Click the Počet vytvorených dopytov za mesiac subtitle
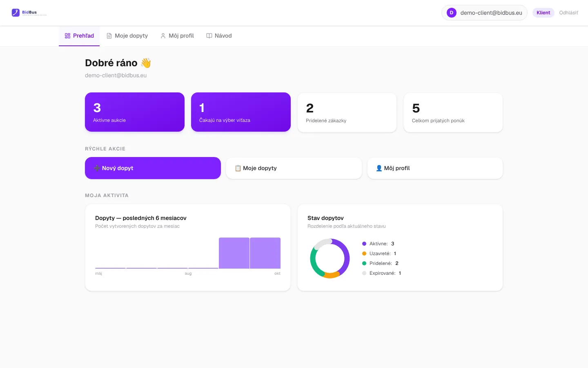This screenshot has width=588, height=368. (x=138, y=226)
